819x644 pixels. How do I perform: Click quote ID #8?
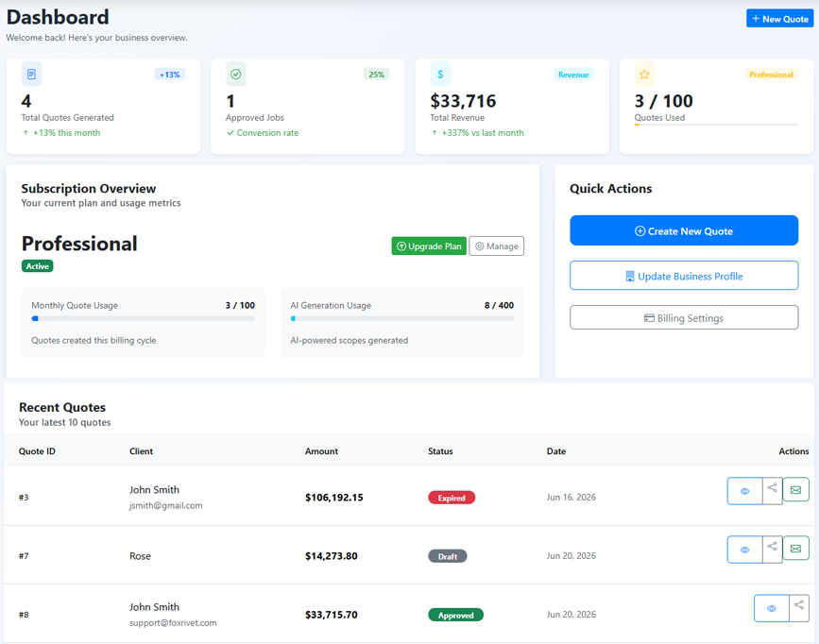point(24,614)
